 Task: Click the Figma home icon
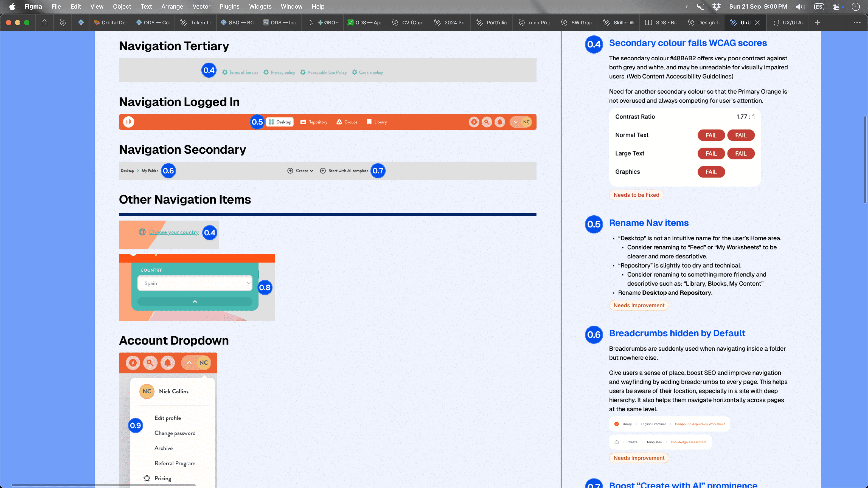[45, 23]
